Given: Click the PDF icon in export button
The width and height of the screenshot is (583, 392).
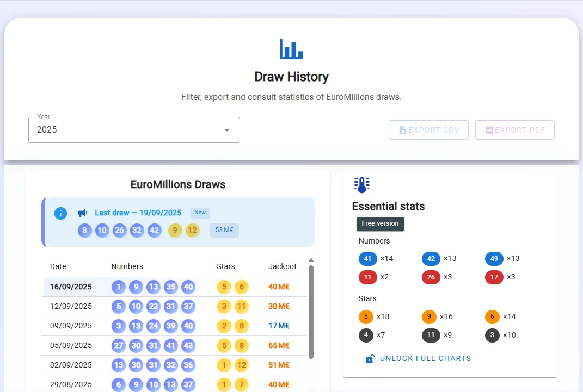Looking at the screenshot, I should point(489,130).
